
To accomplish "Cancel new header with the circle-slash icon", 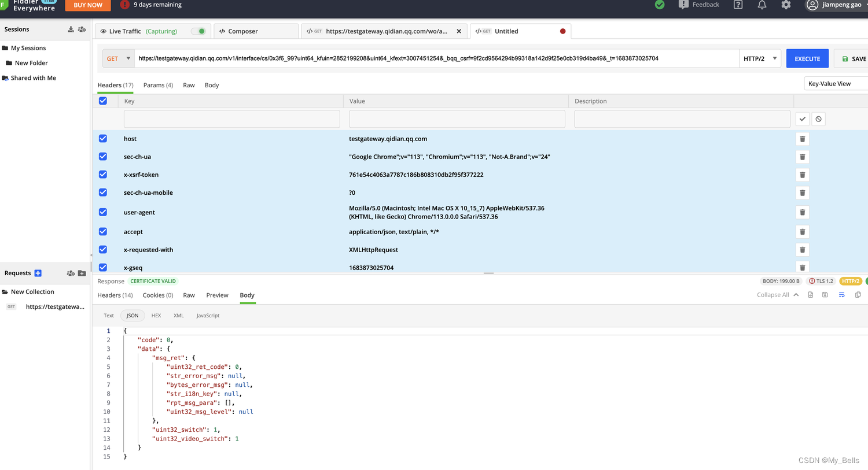I will [818, 119].
